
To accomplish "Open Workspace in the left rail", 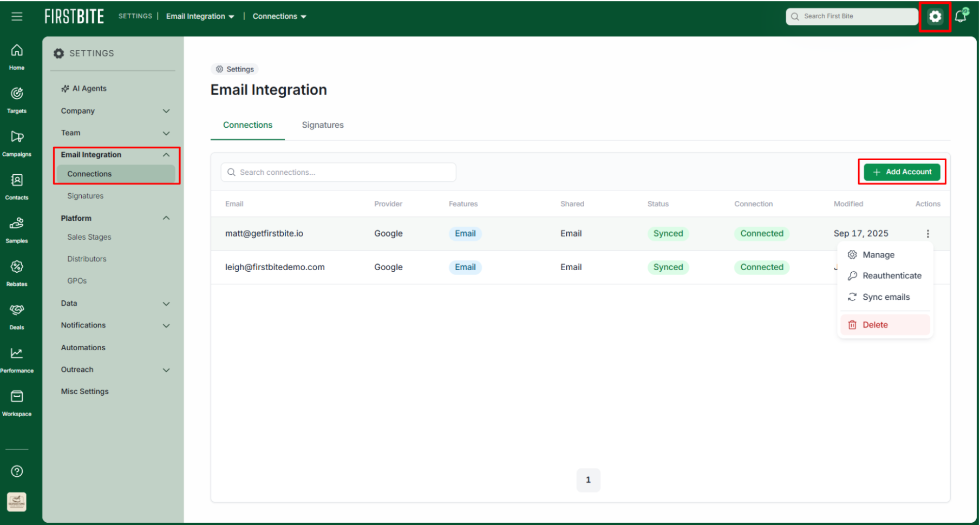I will 17,403.
